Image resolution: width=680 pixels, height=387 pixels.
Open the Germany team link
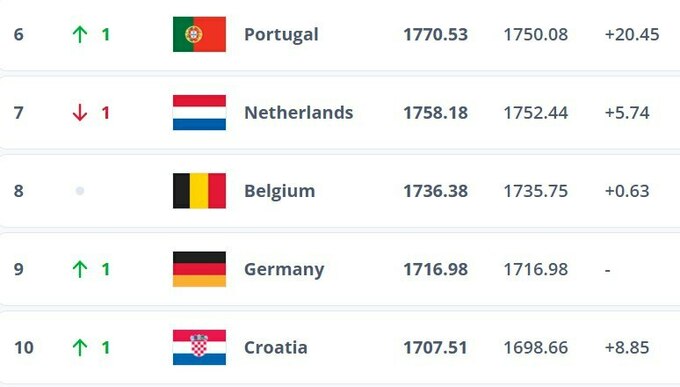284,270
